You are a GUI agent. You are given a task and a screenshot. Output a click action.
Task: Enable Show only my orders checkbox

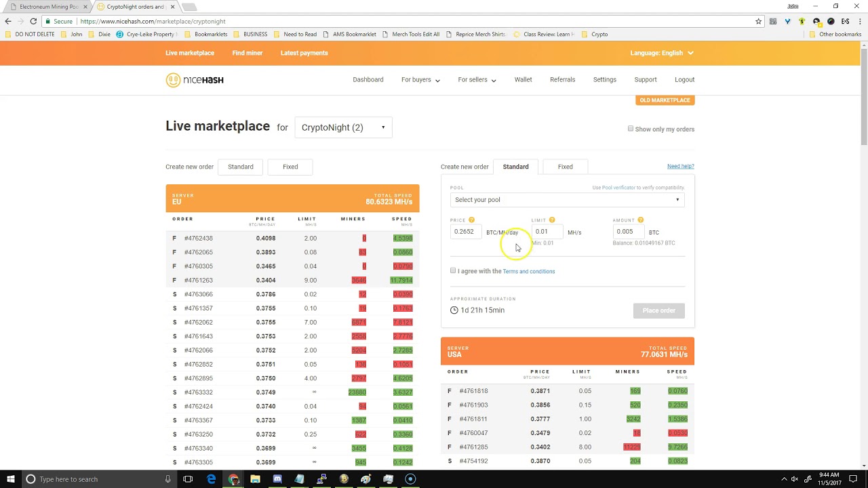(x=631, y=129)
